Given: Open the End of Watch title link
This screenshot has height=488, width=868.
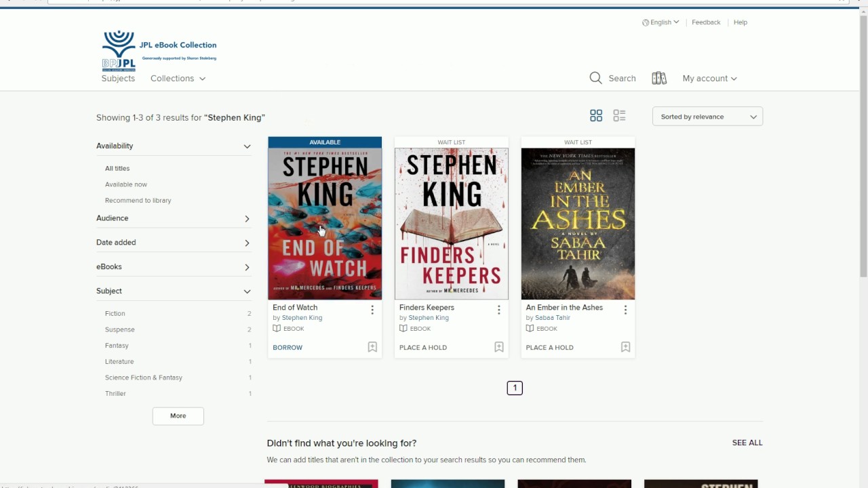Looking at the screenshot, I should coord(295,308).
